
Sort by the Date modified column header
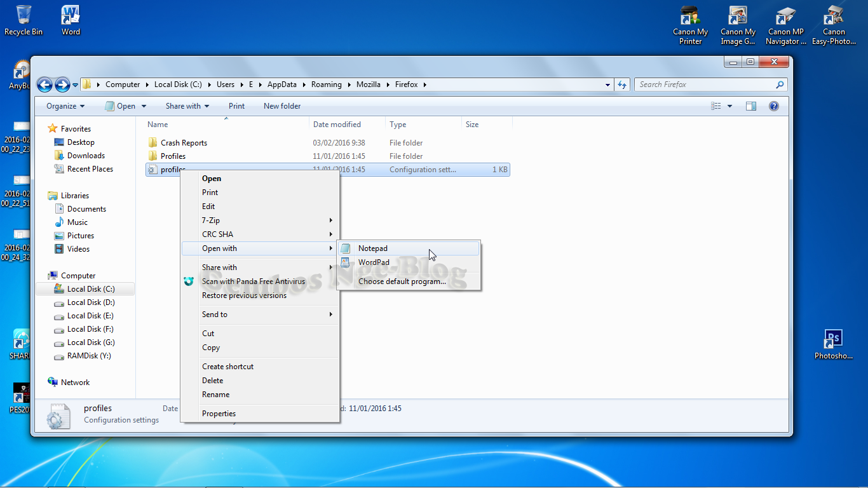[347, 125]
